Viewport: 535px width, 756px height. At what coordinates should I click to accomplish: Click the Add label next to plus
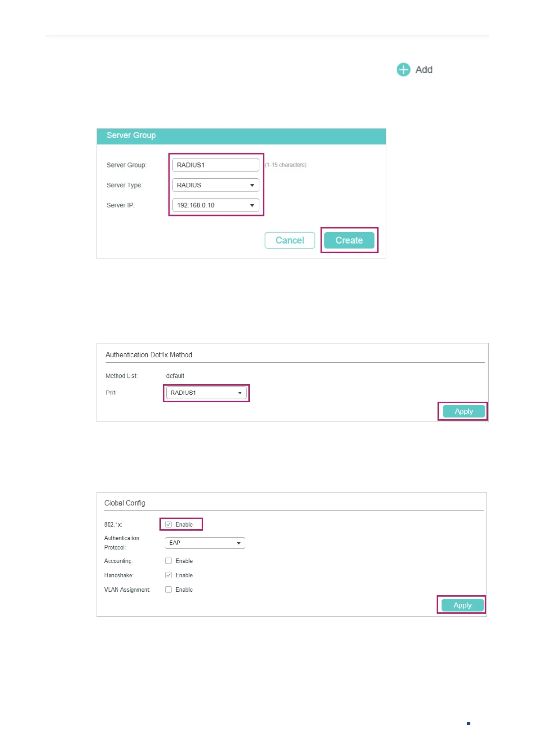pyautogui.click(x=424, y=70)
